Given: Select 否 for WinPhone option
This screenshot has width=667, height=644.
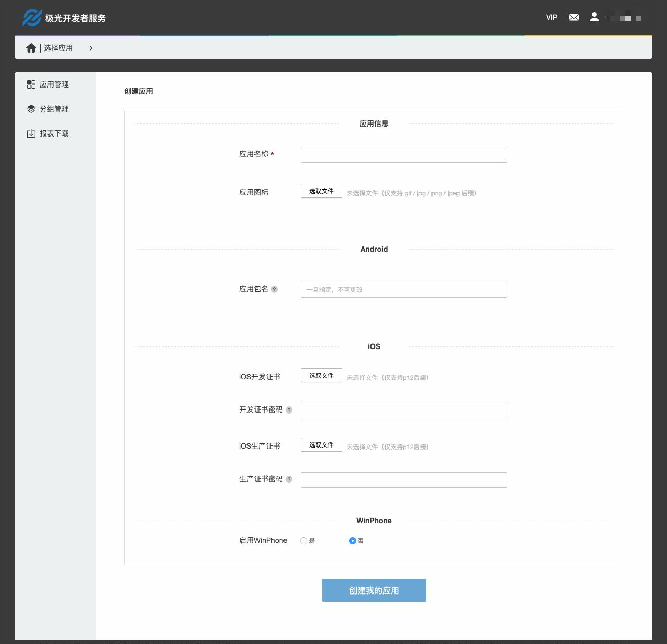Looking at the screenshot, I should 353,541.
